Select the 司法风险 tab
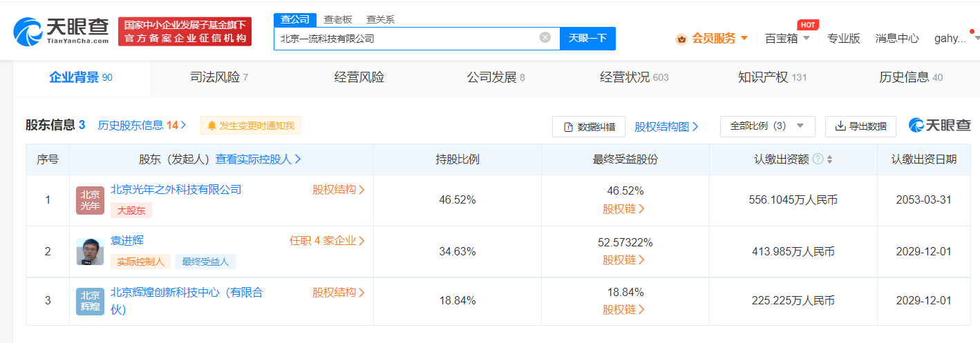This screenshot has width=980, height=343. point(219,77)
